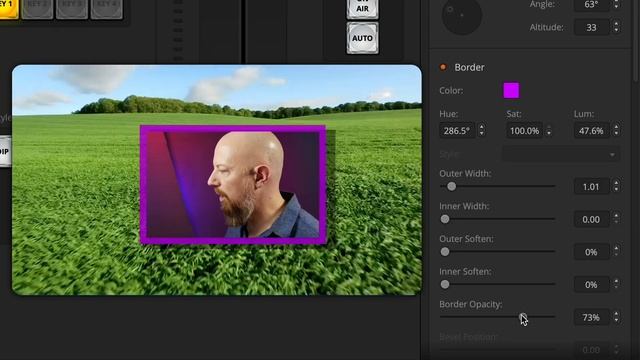
Task: Click the Sat stepper arrows
Action: click(549, 131)
